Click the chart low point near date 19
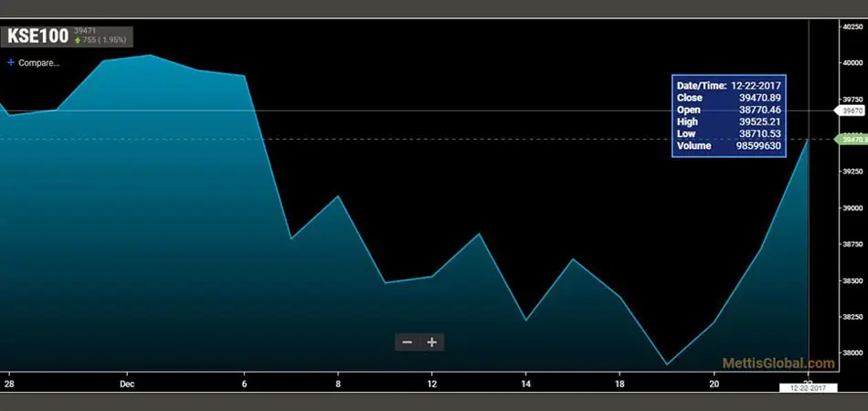Image resolution: width=868 pixels, height=411 pixels. 666,364
